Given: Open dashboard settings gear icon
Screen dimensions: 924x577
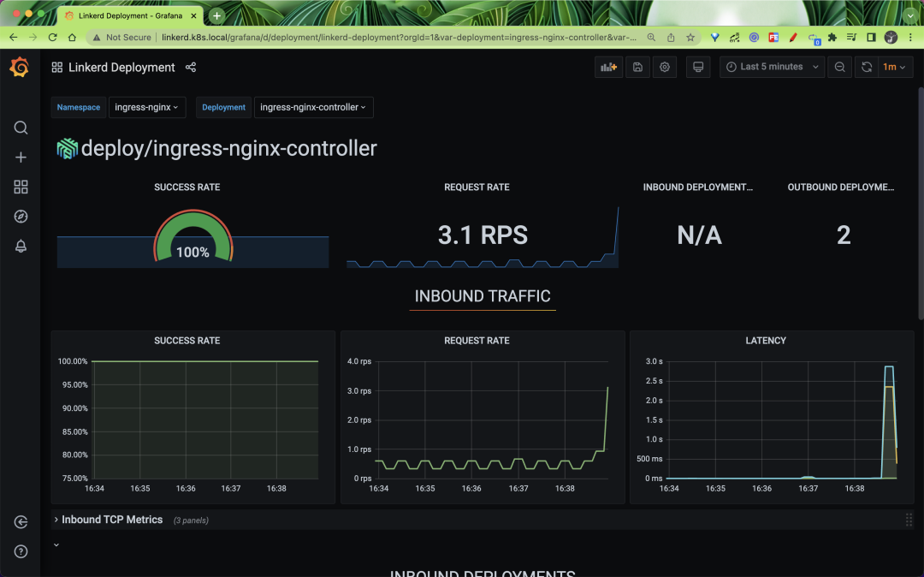Looking at the screenshot, I should click(665, 66).
